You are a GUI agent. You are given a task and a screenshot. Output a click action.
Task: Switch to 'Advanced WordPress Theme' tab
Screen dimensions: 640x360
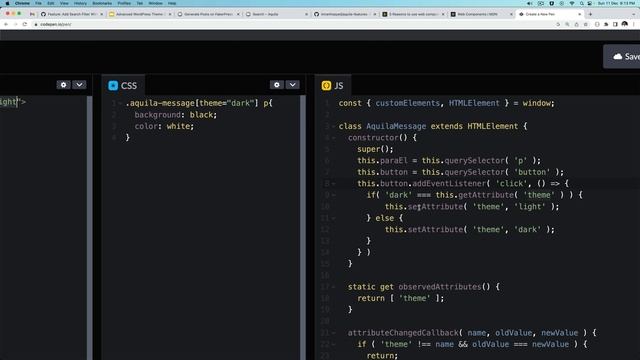coord(140,14)
